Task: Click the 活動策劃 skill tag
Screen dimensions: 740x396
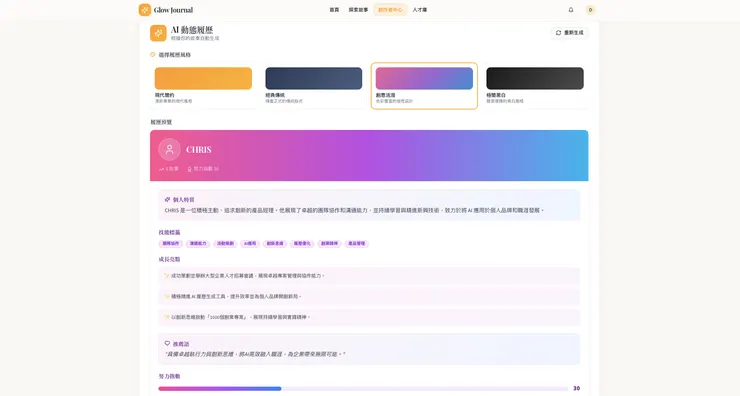Action: pyautogui.click(x=226, y=244)
